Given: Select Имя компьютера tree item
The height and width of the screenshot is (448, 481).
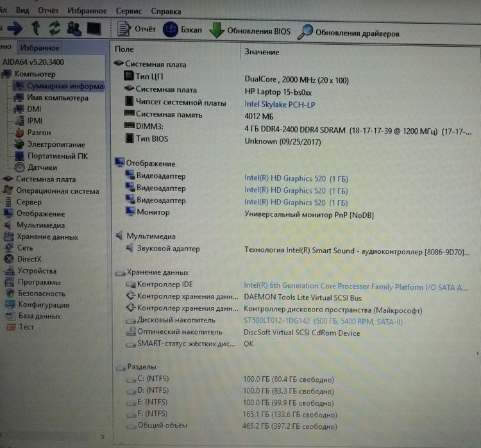Looking at the screenshot, I should [x=51, y=98].
